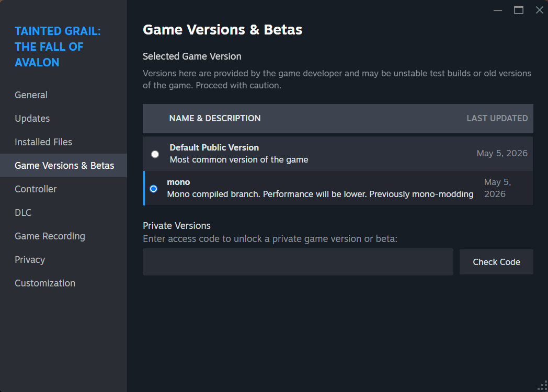548x392 pixels.
Task: Select the Default Public Version radio button
Action: pyautogui.click(x=155, y=154)
